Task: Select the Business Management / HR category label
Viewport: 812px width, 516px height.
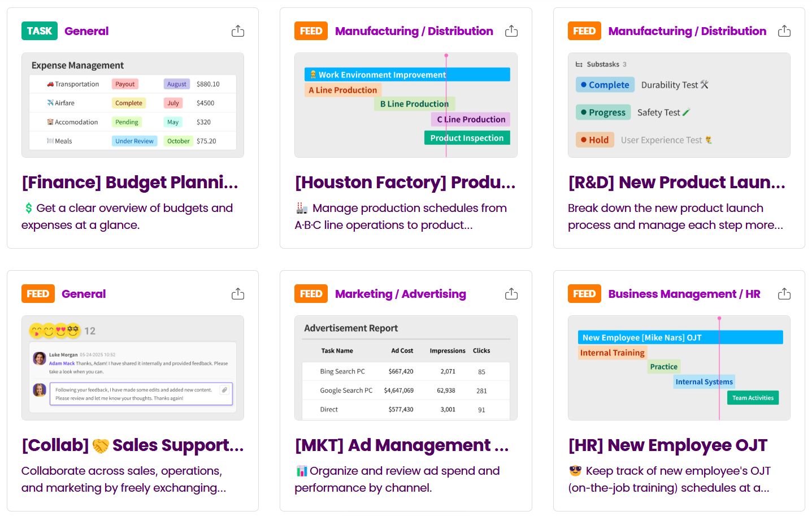Action: pos(684,294)
